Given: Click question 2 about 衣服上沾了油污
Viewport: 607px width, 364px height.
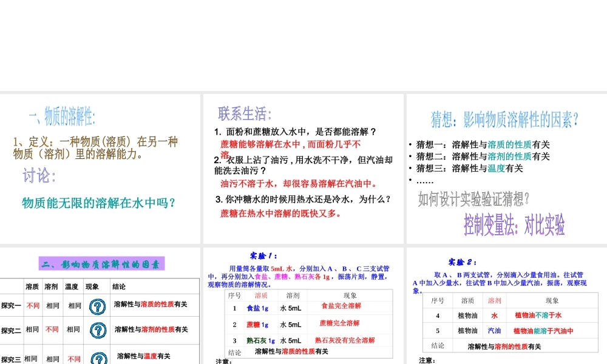Looking at the screenshot, I should pyautogui.click(x=303, y=165).
